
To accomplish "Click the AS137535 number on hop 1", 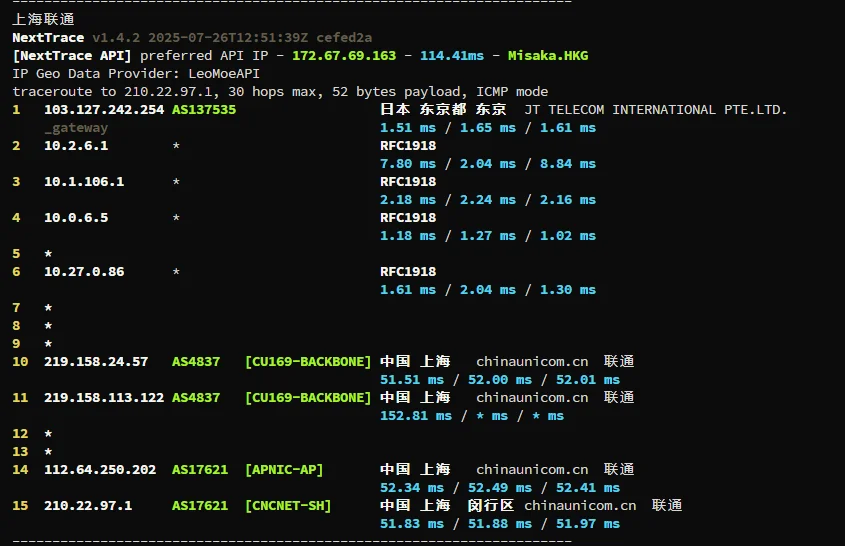I will pos(204,109).
